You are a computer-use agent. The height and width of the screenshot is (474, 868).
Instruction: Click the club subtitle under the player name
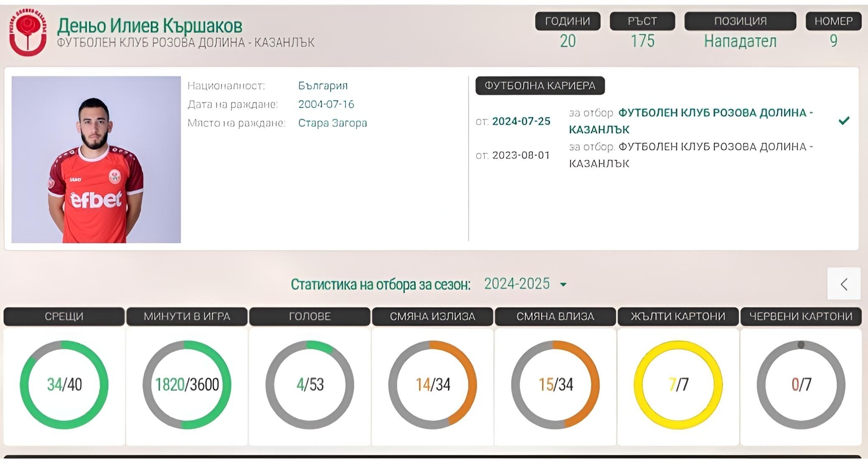pos(185,43)
